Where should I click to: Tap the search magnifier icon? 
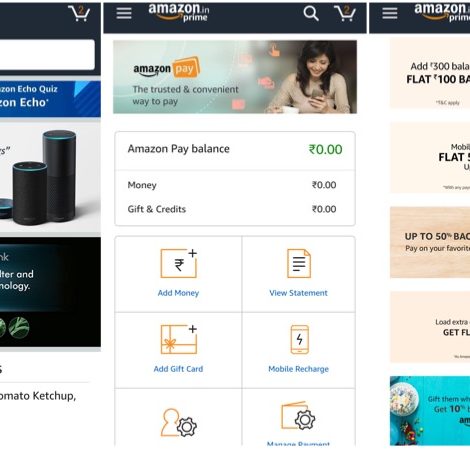tap(311, 14)
